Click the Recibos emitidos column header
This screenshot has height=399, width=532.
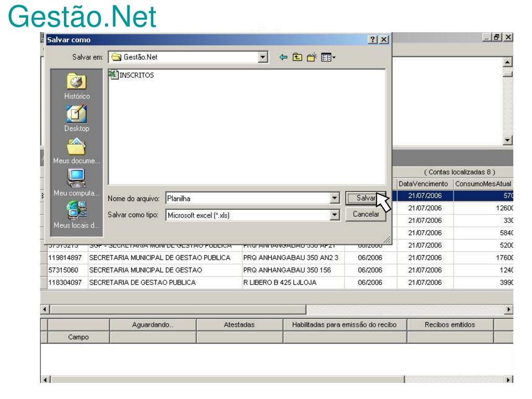click(450, 325)
